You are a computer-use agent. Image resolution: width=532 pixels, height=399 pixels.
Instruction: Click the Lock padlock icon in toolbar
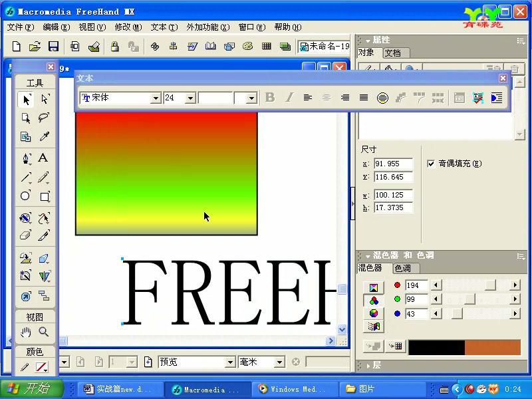(114, 46)
